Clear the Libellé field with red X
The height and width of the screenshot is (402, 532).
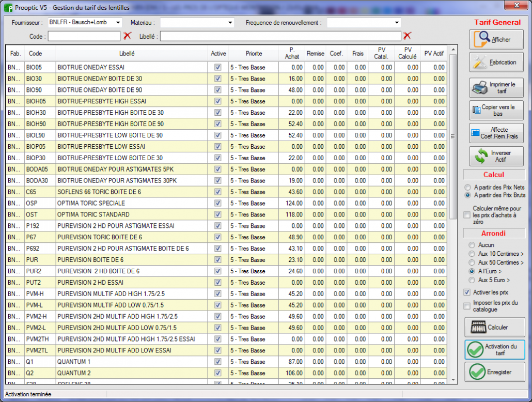pyautogui.click(x=407, y=36)
